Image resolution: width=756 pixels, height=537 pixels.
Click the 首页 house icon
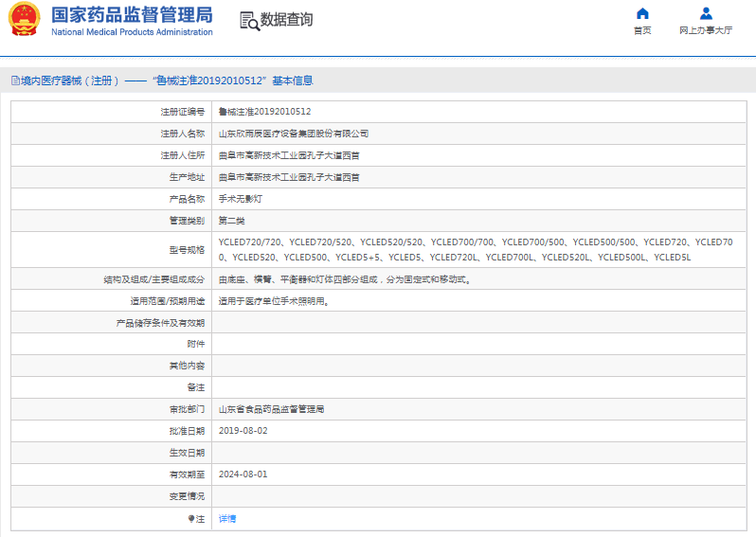642,13
